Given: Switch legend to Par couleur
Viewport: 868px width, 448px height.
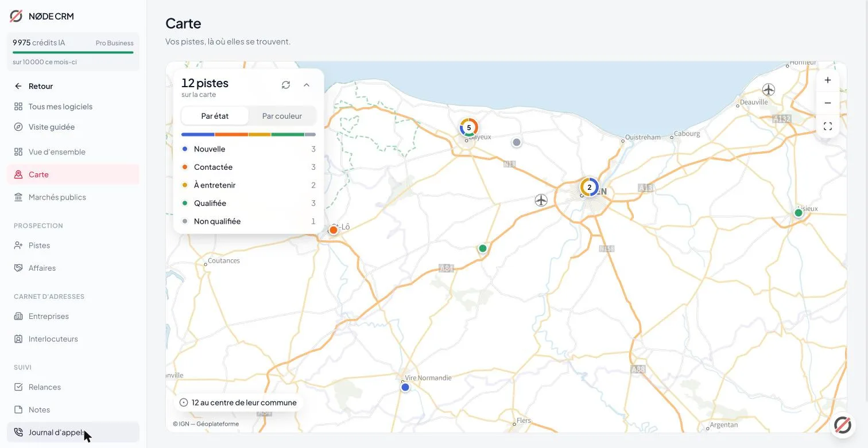Looking at the screenshot, I should tap(282, 116).
